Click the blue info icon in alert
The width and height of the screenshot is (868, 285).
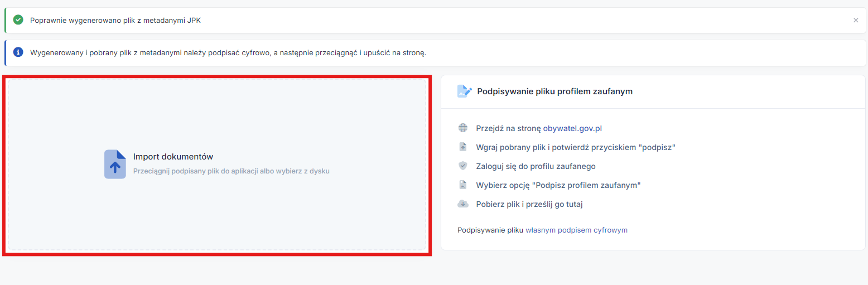(18, 52)
